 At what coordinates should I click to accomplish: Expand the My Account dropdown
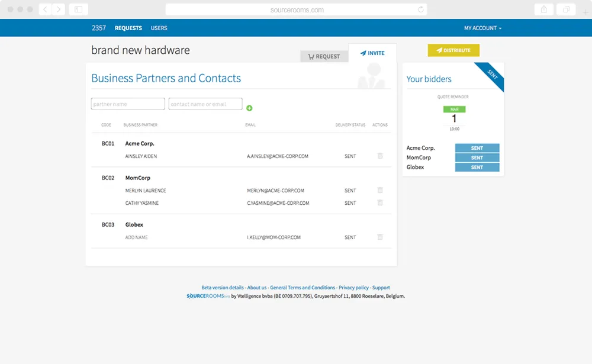[482, 28]
